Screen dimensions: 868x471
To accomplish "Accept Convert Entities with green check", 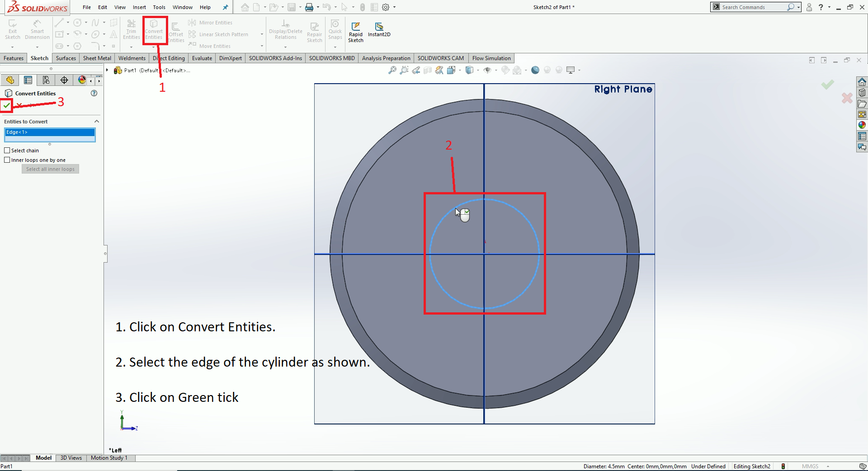I will [x=6, y=105].
